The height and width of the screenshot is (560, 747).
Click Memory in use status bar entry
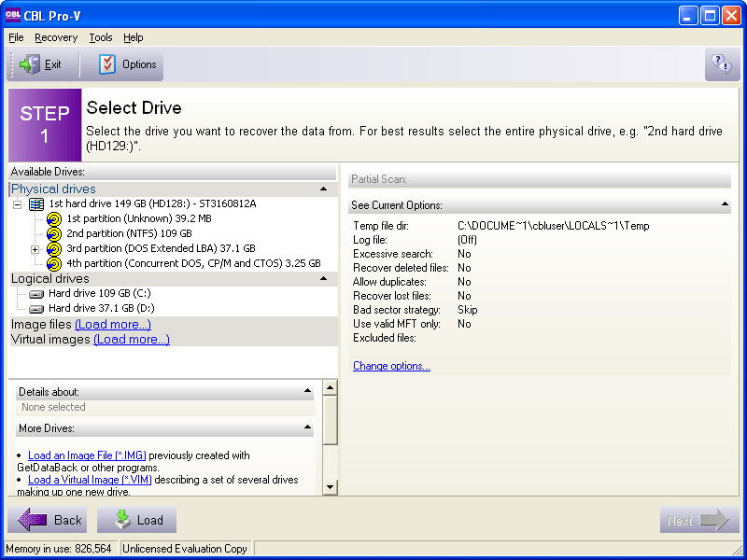tap(59, 549)
